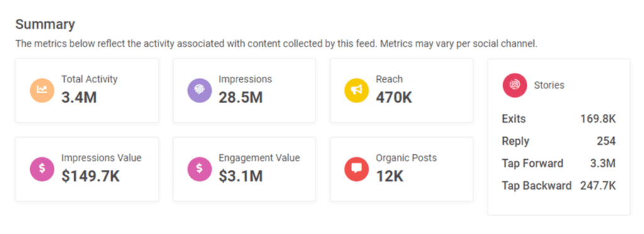Image resolution: width=644 pixels, height=234 pixels.
Task: Select the Total Activity 3.4M value
Action: click(79, 97)
